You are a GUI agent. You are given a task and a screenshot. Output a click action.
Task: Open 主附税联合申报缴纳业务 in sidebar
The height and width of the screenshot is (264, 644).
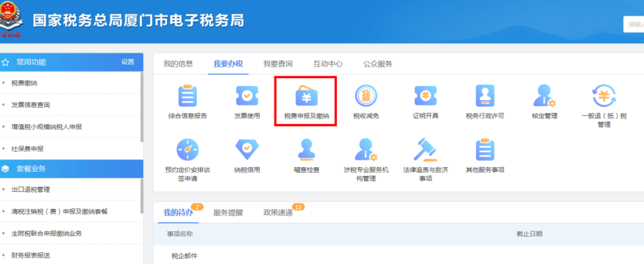(47, 234)
